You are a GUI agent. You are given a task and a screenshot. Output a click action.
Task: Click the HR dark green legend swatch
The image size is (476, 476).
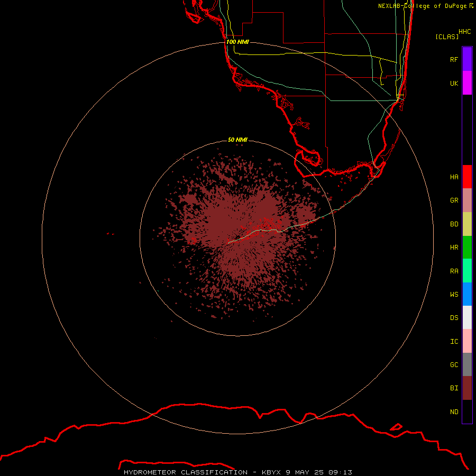(467, 248)
